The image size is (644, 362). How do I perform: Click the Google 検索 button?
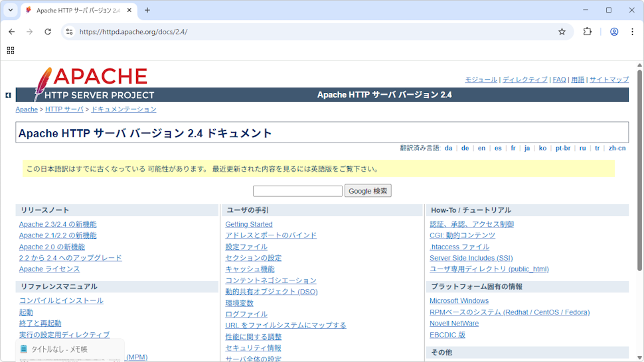[368, 191]
